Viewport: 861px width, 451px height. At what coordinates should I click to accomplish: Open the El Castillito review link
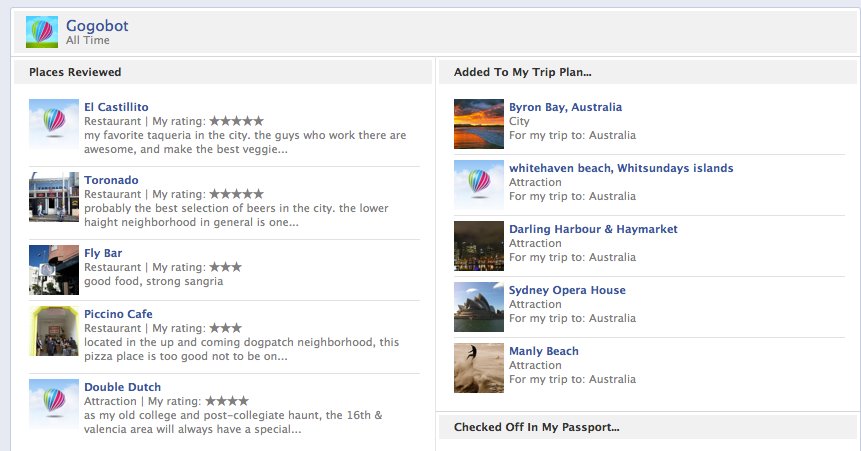click(x=116, y=107)
